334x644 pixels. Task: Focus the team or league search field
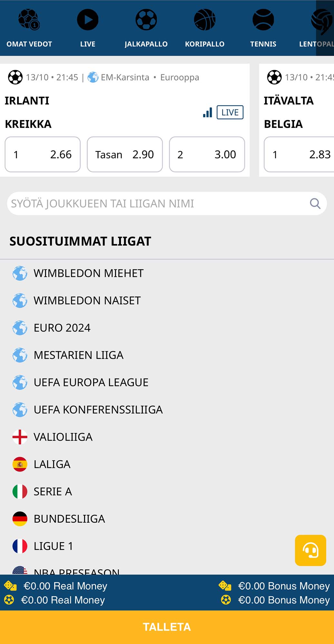[158, 204]
